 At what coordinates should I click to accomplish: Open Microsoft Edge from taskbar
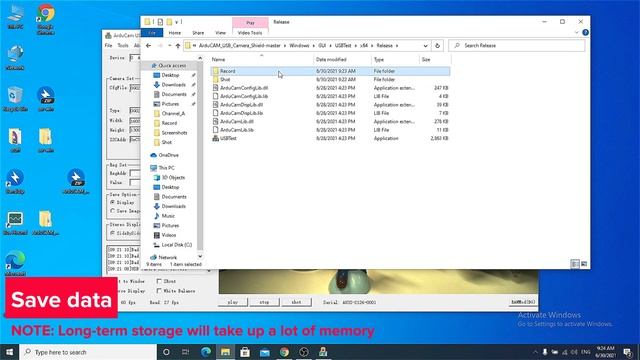[206, 352]
